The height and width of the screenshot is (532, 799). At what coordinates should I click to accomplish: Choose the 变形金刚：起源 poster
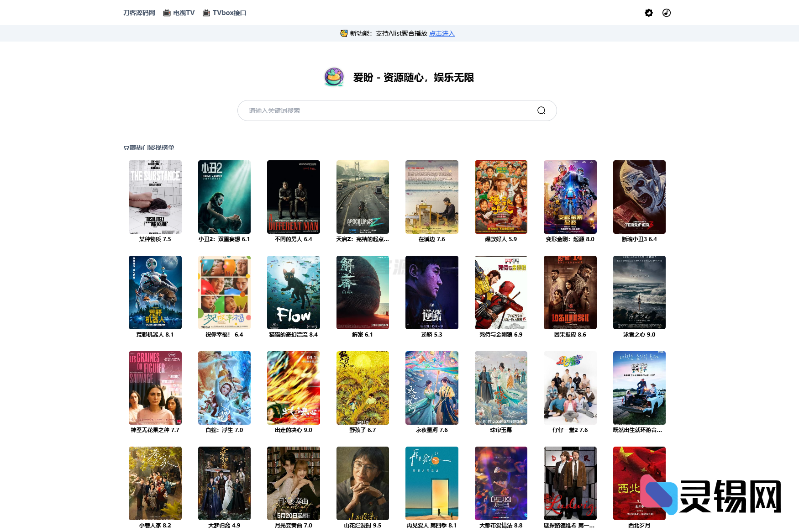[570, 197]
